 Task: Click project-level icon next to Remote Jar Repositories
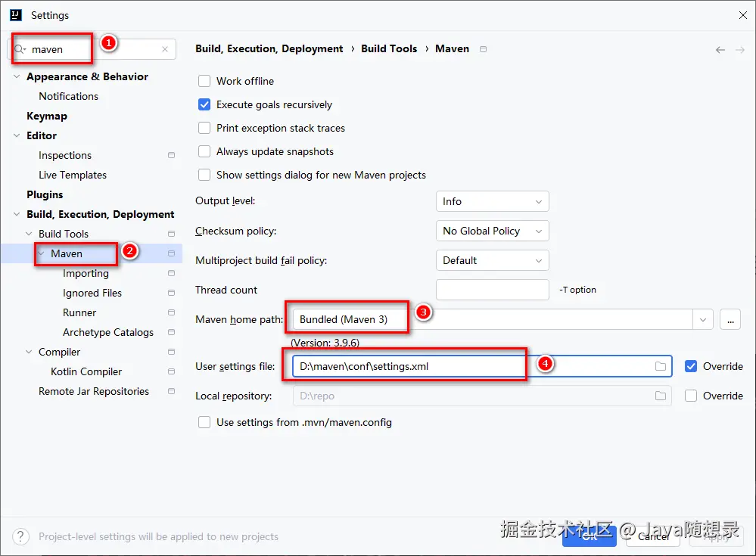coord(171,391)
